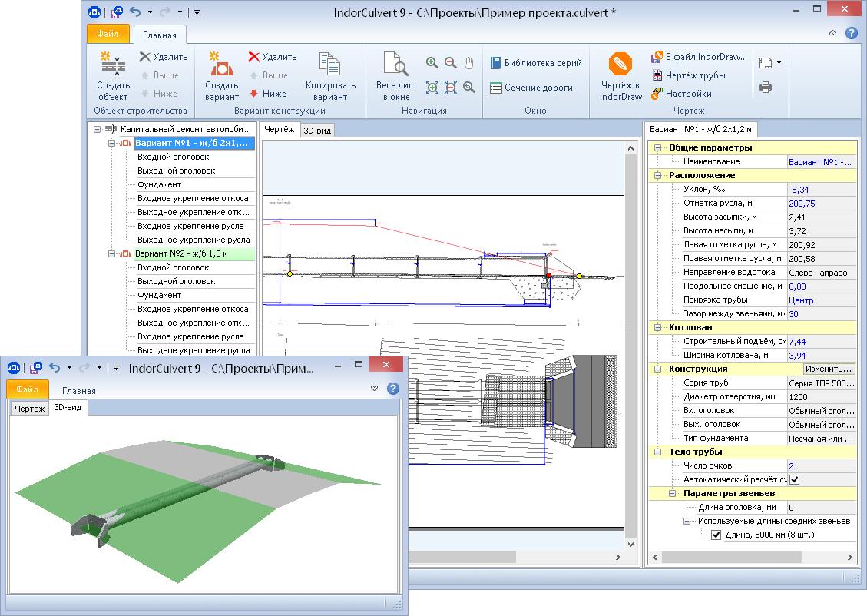Collapse the Капитальный ремонт автомоби... tree node
Image resolution: width=867 pixels, height=616 pixels.
[97, 129]
